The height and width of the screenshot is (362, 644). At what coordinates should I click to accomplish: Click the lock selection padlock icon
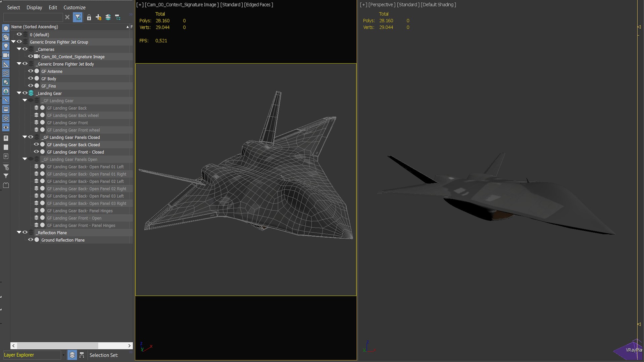click(x=89, y=17)
